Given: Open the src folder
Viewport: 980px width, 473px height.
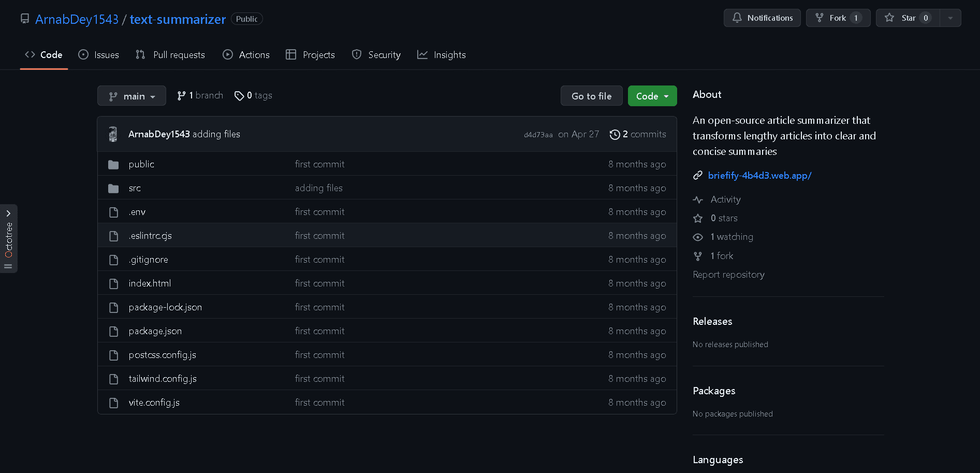Looking at the screenshot, I should tap(135, 188).
